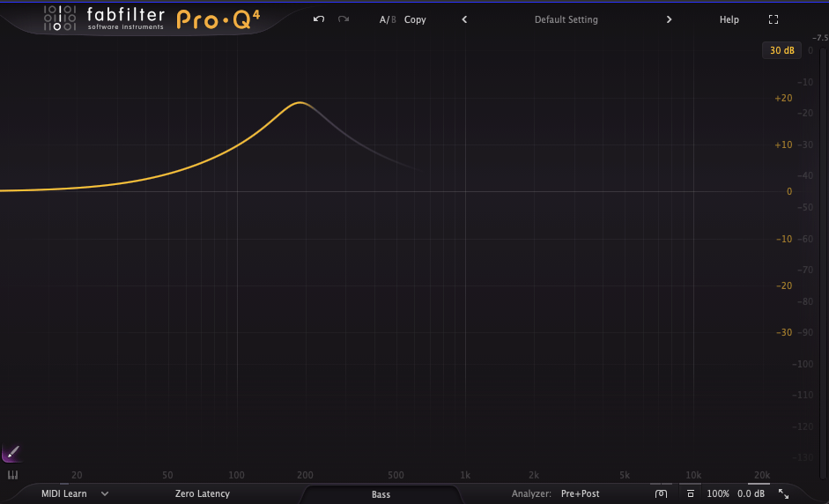Show the piano keyboard display

click(x=12, y=475)
